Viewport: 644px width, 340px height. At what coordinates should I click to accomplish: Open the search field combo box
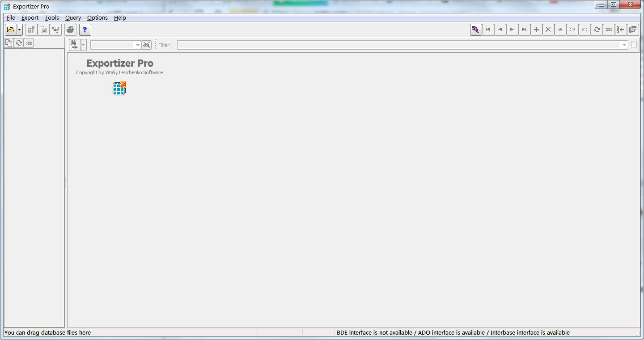coord(115,45)
